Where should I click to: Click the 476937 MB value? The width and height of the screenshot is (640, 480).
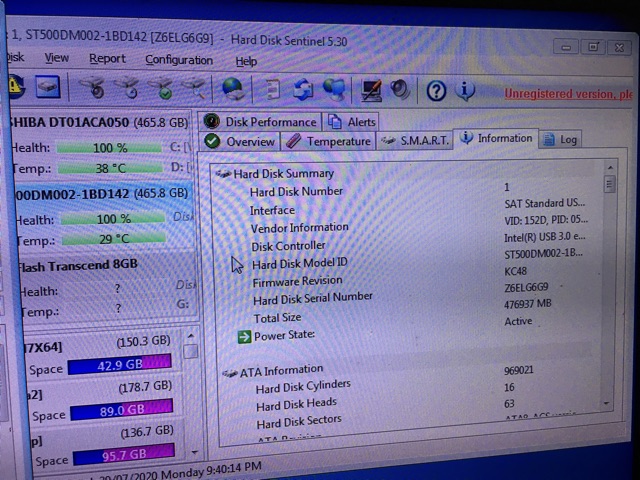coord(528,304)
